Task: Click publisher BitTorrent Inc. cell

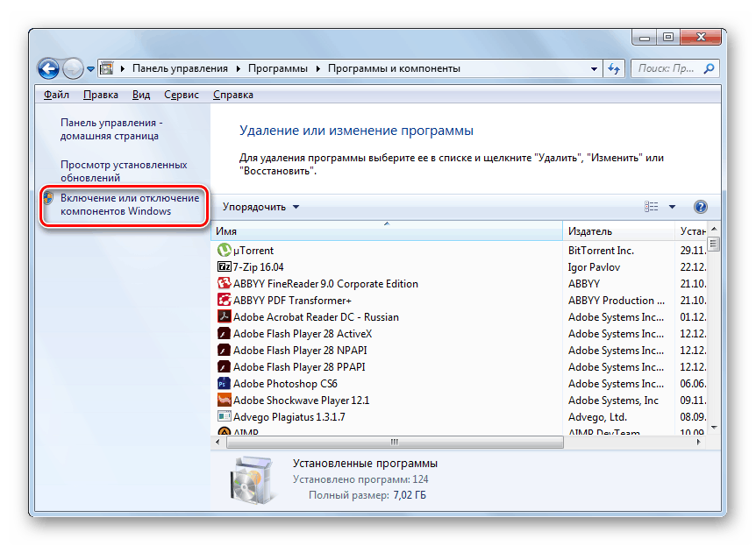Action: (601, 250)
